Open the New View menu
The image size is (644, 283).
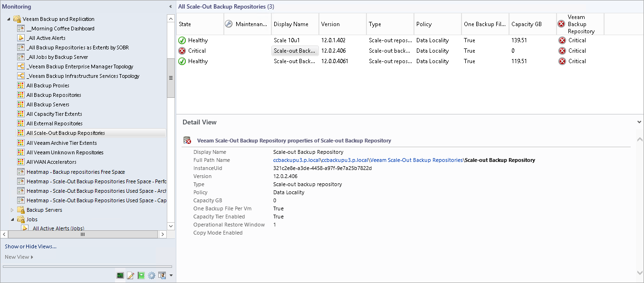(19, 257)
